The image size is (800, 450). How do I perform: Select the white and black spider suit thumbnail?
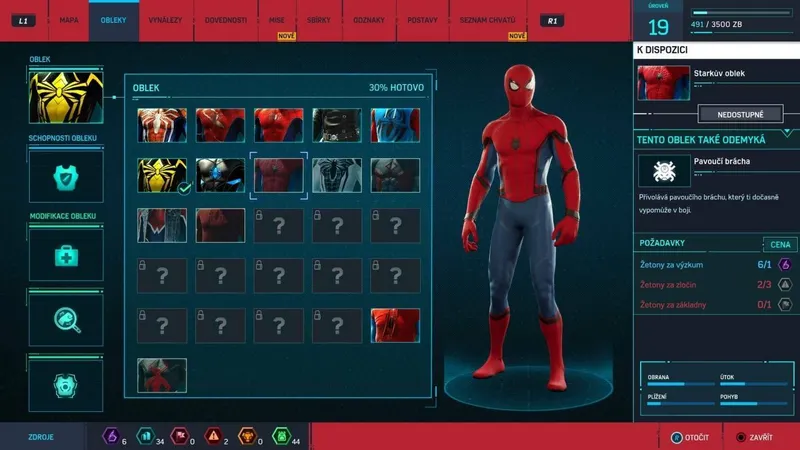pos(337,175)
